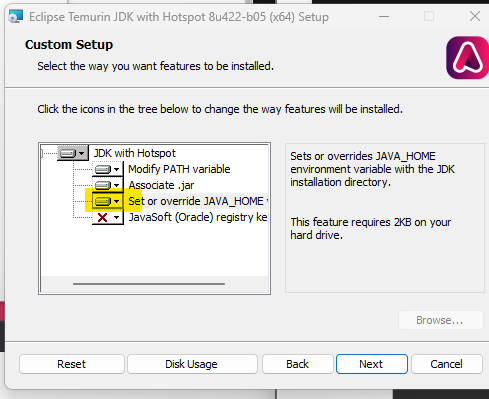Click the Adoptium logo in the header
This screenshot has height=399, width=489.
tap(467, 58)
